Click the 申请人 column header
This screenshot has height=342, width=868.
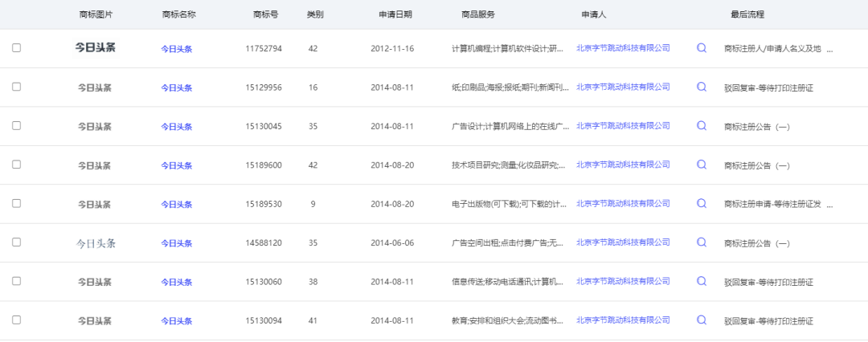[594, 14]
